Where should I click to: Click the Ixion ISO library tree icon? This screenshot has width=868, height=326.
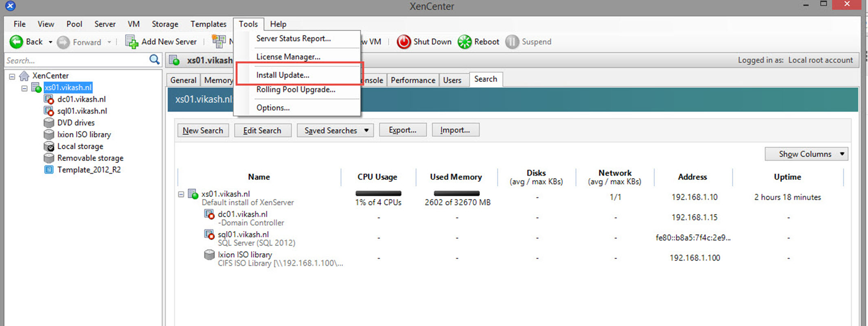[49, 134]
